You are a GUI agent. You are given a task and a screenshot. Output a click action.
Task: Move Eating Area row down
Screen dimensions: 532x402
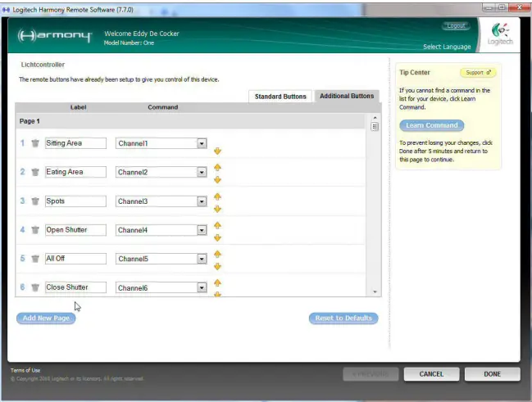pyautogui.click(x=217, y=179)
